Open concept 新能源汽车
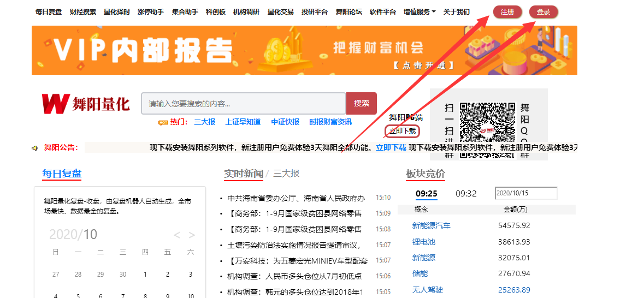This screenshot has height=298, width=644. tap(432, 226)
